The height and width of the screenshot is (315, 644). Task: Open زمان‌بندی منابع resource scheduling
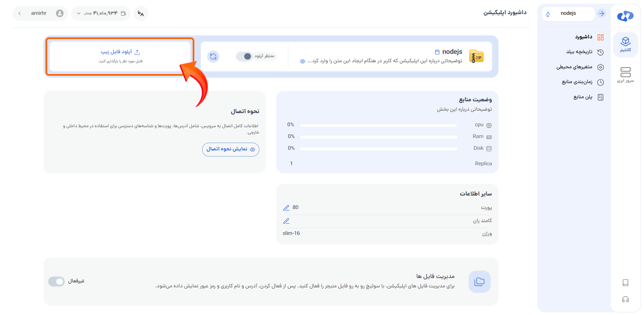pyautogui.click(x=583, y=82)
